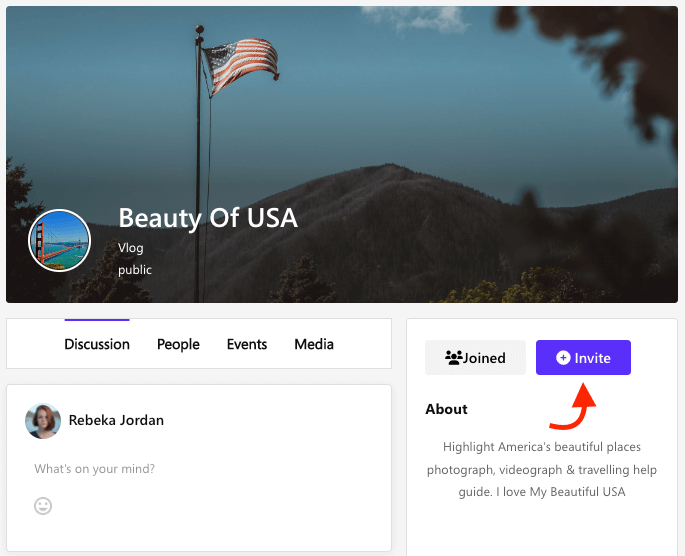Select the Vlog category label
This screenshot has width=685, height=556.
pyautogui.click(x=131, y=248)
